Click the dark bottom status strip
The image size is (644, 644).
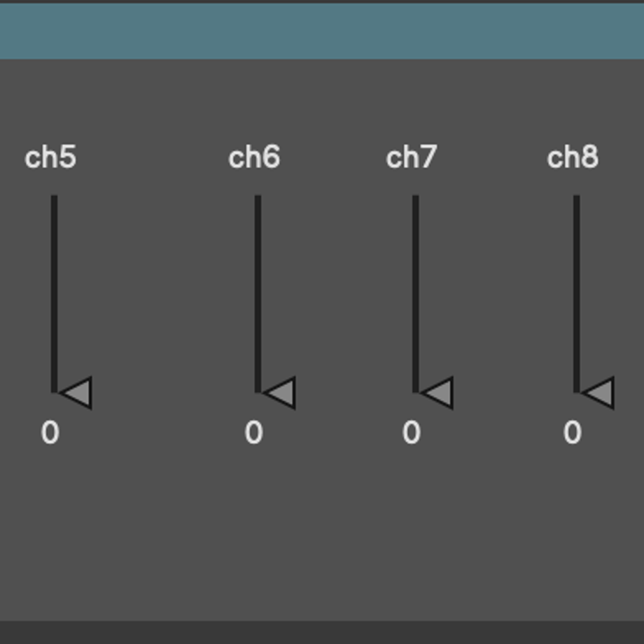click(x=322, y=633)
